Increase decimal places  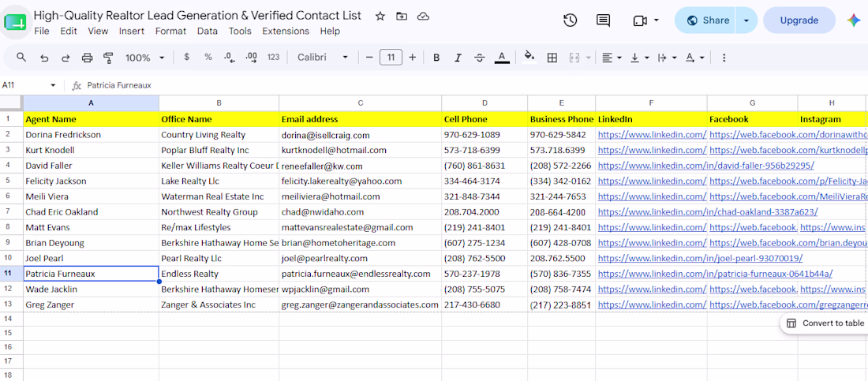coord(251,57)
